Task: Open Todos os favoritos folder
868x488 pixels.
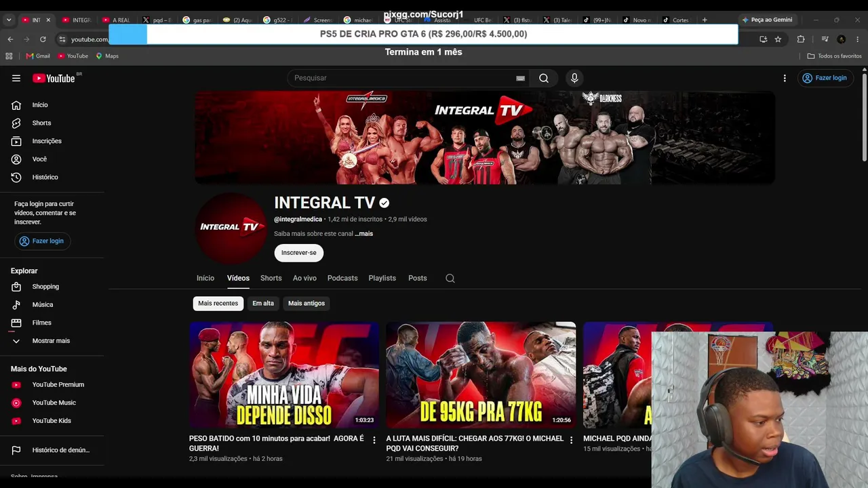Action: 834,56
